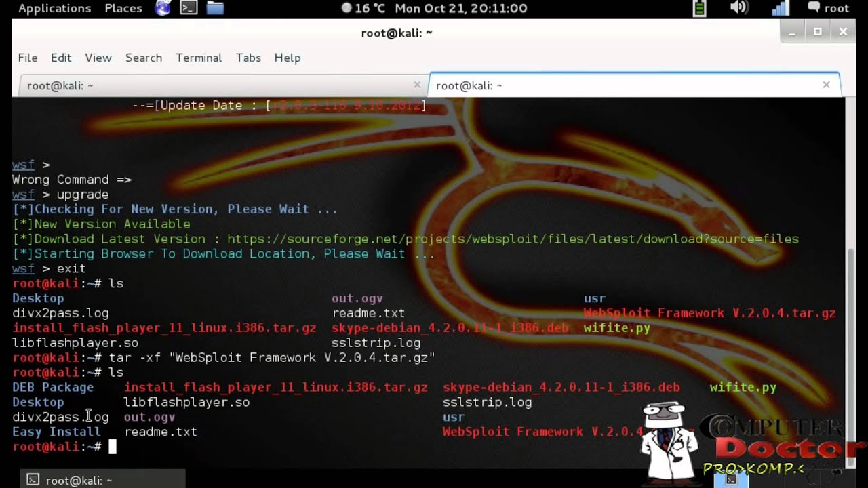Open the Places menu
868x488 pixels.
click(x=123, y=8)
